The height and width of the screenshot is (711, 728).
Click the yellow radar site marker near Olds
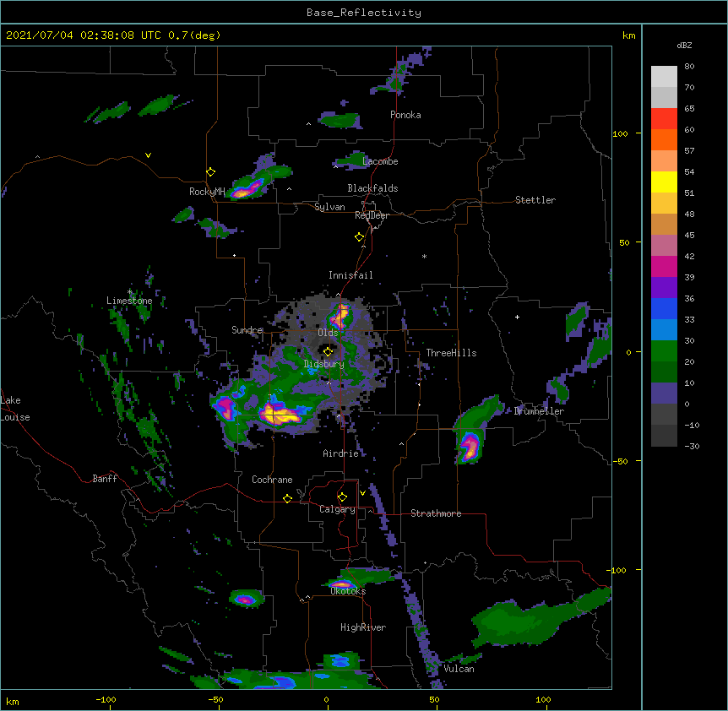(328, 351)
